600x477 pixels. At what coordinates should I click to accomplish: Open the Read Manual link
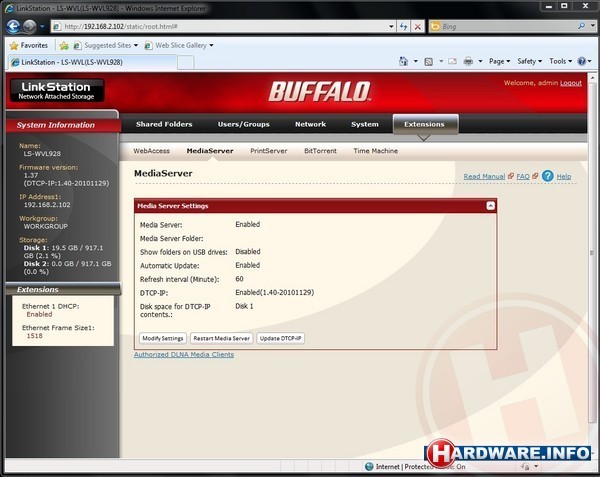(484, 176)
